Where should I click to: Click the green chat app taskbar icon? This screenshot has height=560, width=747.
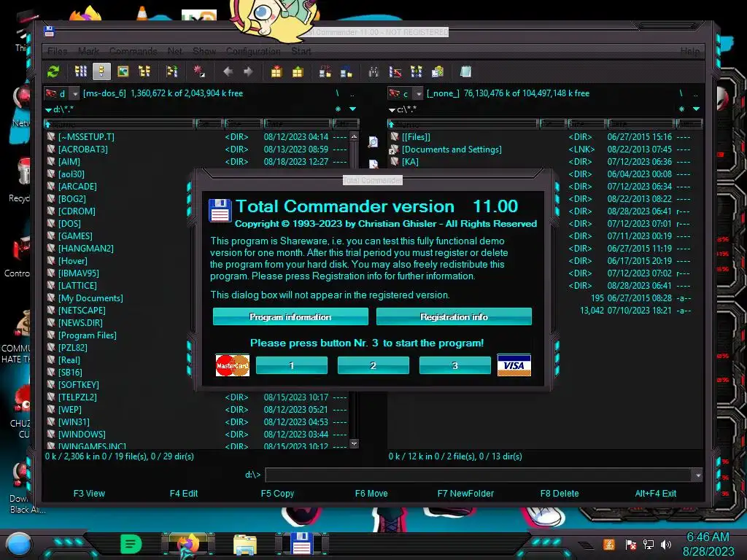click(x=131, y=543)
